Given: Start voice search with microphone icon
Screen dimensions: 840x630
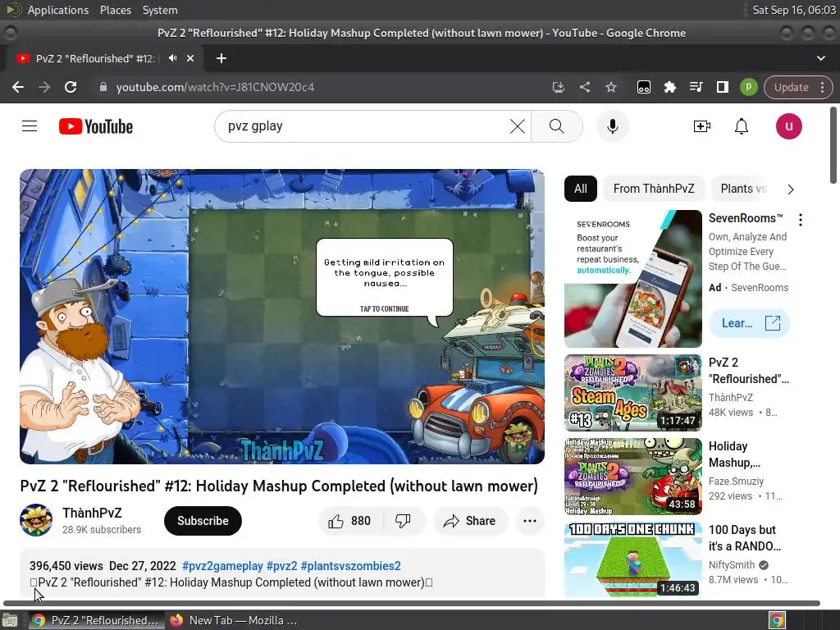Looking at the screenshot, I should coord(612,126).
